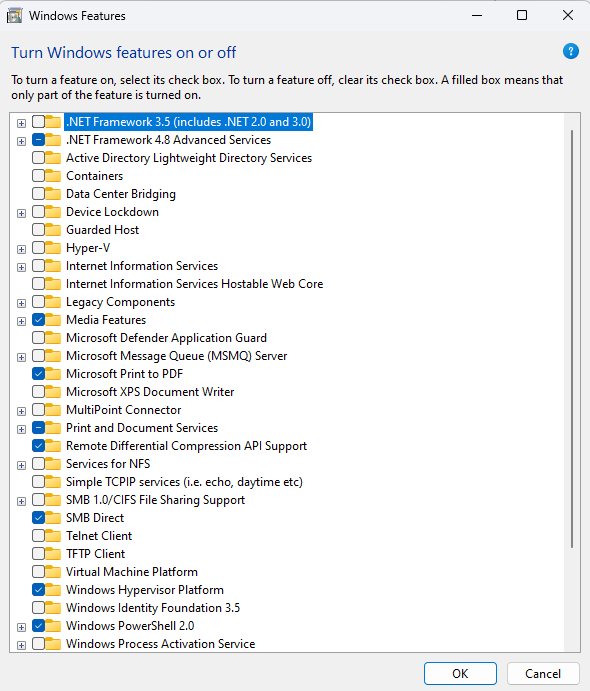Click folder icon beside Containers

(53, 176)
